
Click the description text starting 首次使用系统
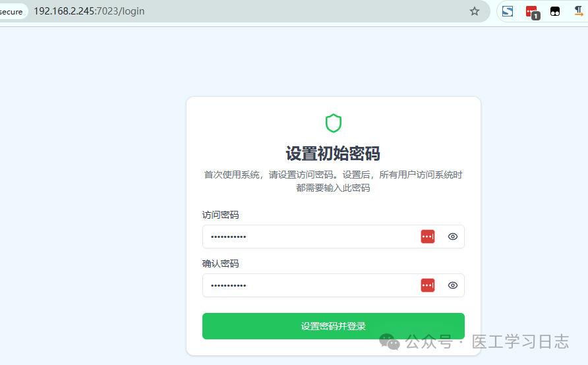[x=334, y=181]
